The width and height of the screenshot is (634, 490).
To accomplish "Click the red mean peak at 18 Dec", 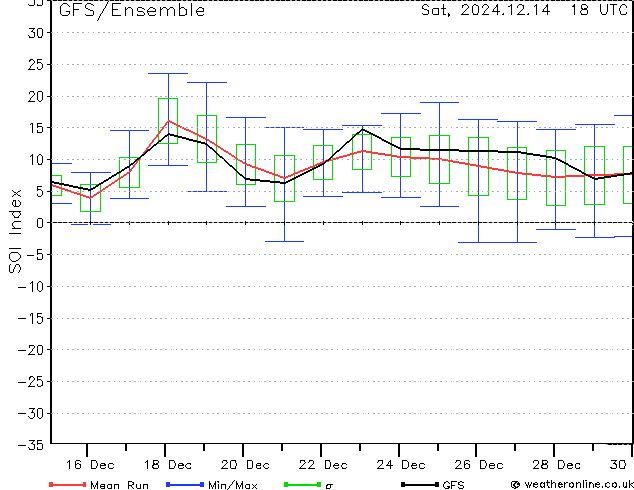I will coord(168,121).
